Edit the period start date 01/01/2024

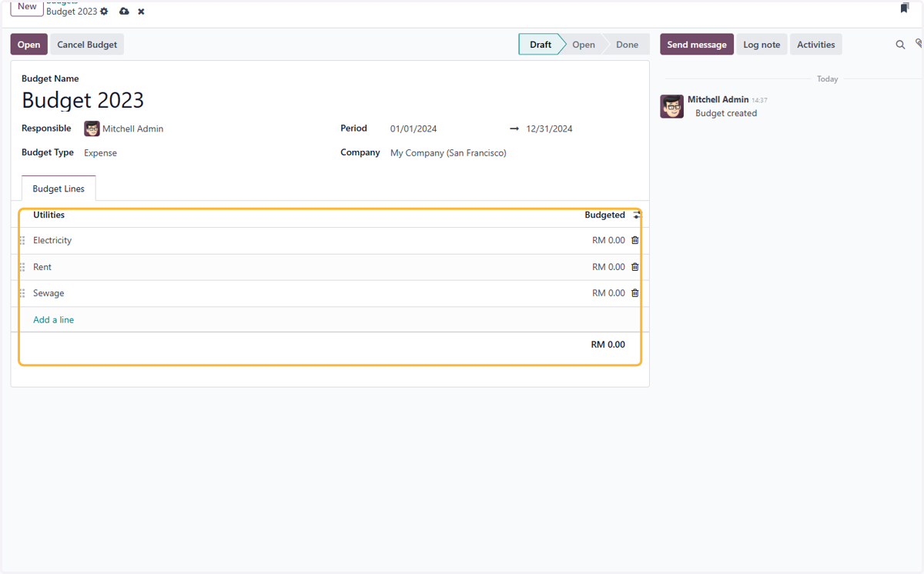click(413, 129)
